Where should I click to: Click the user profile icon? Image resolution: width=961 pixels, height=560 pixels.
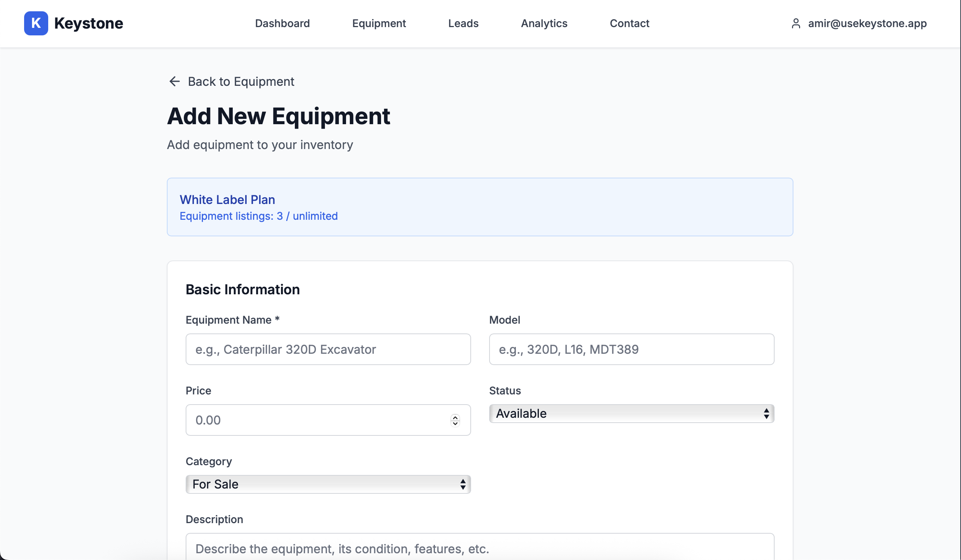tap(795, 23)
